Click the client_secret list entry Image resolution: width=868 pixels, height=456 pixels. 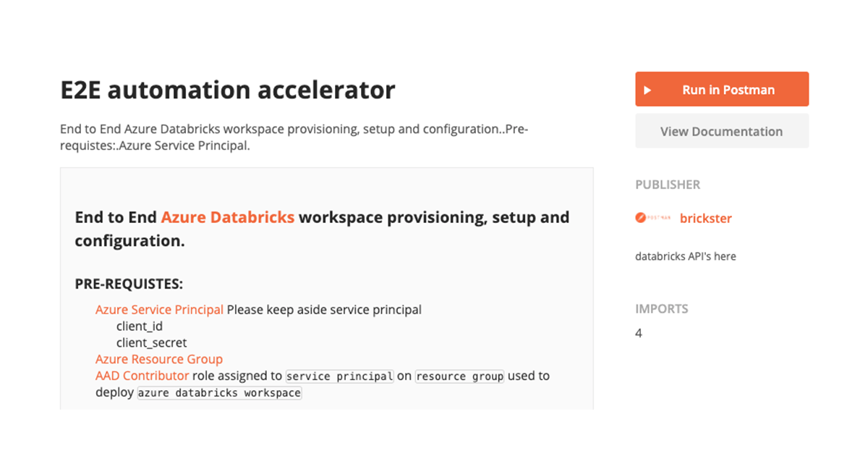(x=151, y=342)
